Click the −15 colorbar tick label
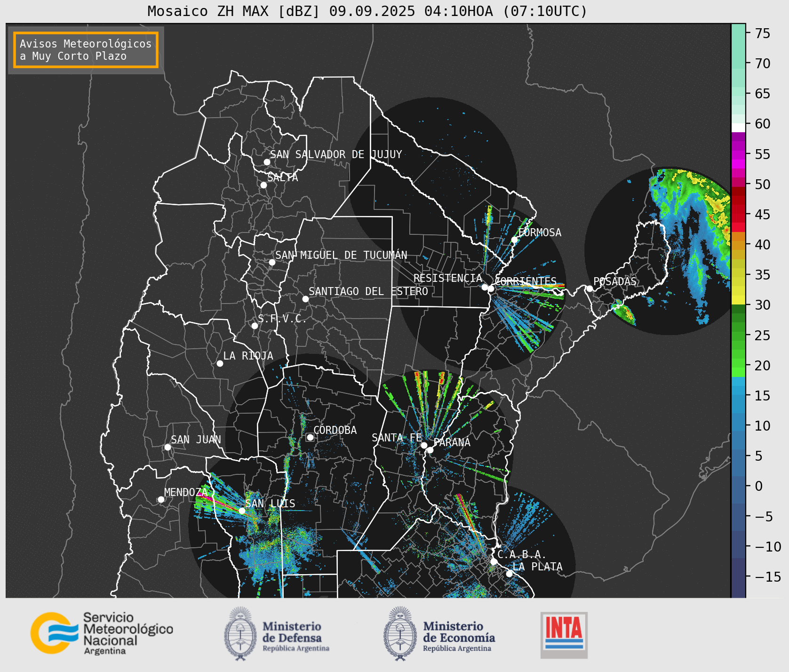This screenshot has height=672, width=789. 768,577
